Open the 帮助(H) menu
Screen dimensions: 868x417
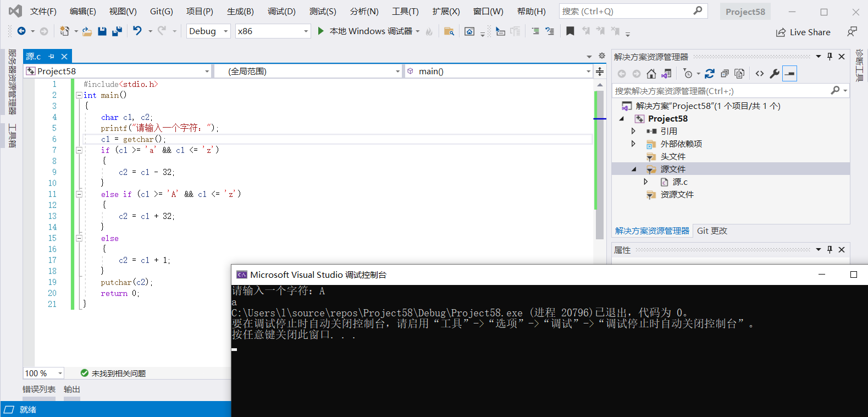click(x=531, y=11)
